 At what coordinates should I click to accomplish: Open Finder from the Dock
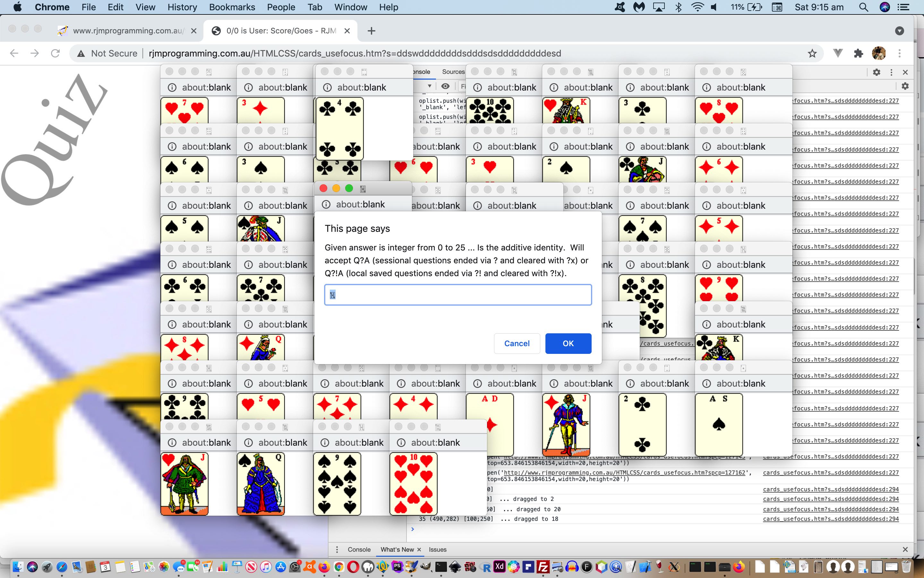tap(18, 567)
